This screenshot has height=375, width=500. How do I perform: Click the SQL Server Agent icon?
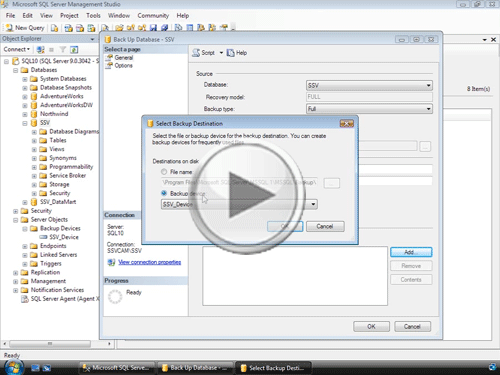(x=25, y=299)
